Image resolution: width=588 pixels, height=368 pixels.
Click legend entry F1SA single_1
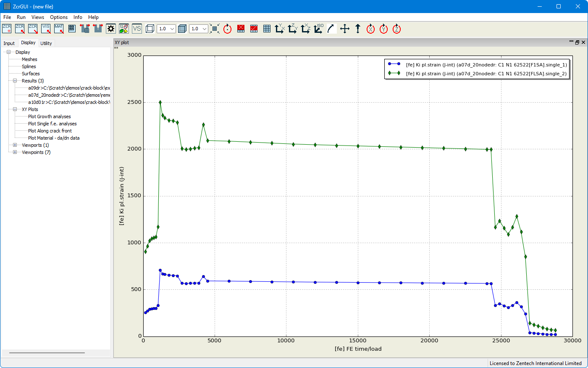[x=477, y=65]
